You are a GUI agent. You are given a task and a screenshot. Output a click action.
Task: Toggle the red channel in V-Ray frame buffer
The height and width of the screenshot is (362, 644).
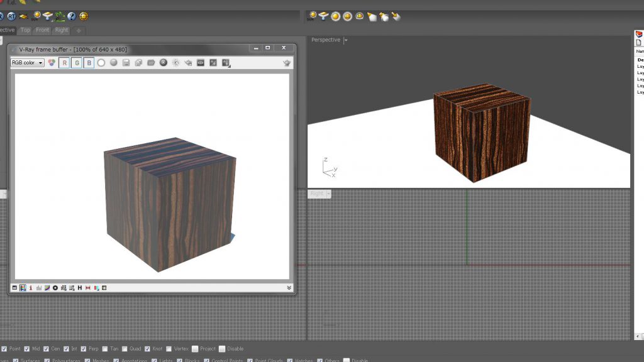click(x=65, y=63)
